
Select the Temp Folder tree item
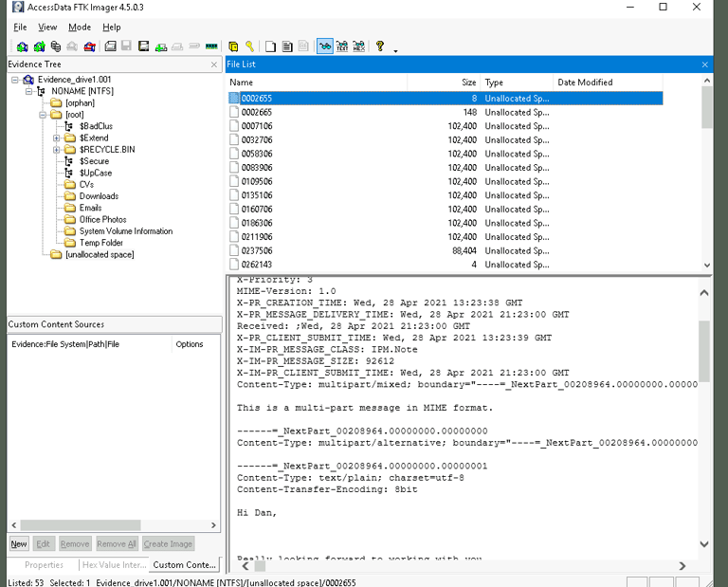click(x=101, y=243)
